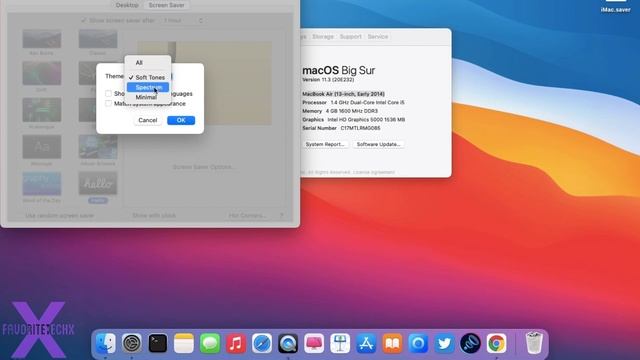Viewport: 640px width, 360px height.
Task: Click Software Update button
Action: [378, 144]
